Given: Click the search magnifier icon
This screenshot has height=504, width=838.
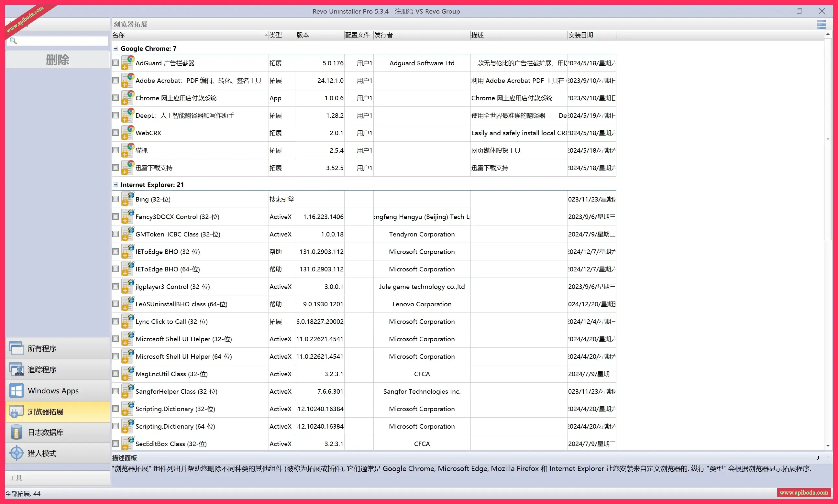Looking at the screenshot, I should (13, 41).
